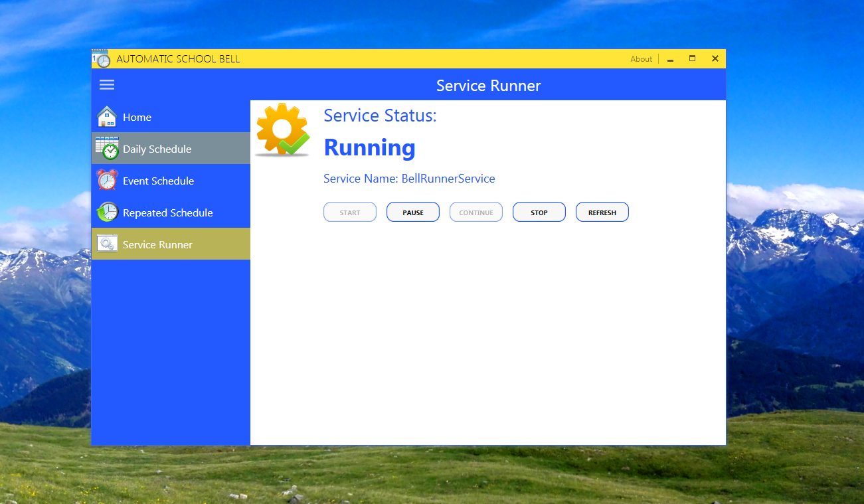Image resolution: width=864 pixels, height=504 pixels.
Task: Refresh the service status
Action: [602, 211]
